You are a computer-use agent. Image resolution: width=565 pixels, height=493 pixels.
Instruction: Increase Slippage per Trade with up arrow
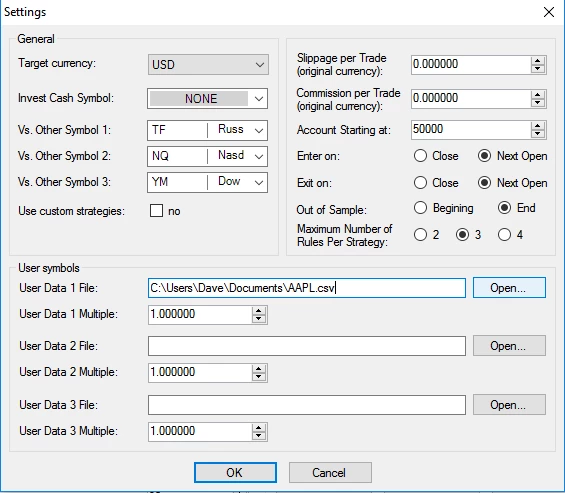tap(538, 61)
